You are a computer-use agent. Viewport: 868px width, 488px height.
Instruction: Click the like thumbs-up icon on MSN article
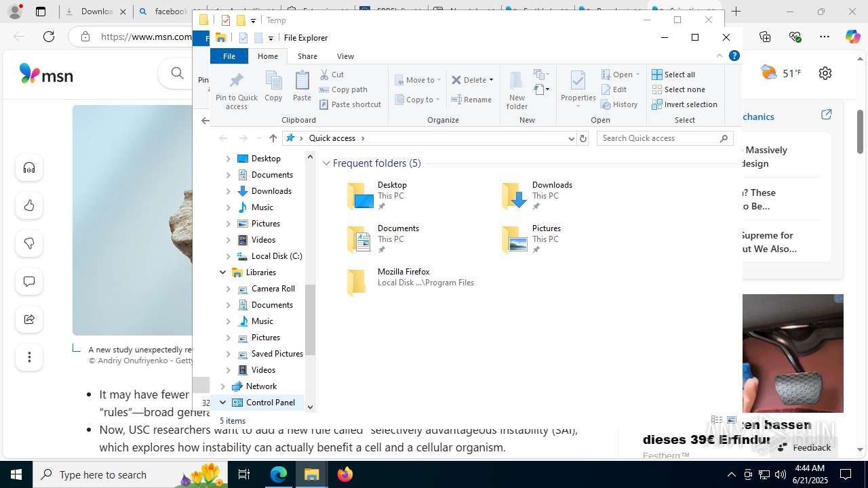(29, 206)
